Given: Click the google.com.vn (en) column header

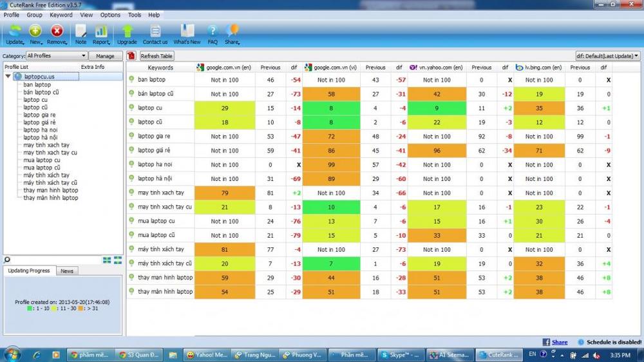Looking at the screenshot, I should [225, 68].
